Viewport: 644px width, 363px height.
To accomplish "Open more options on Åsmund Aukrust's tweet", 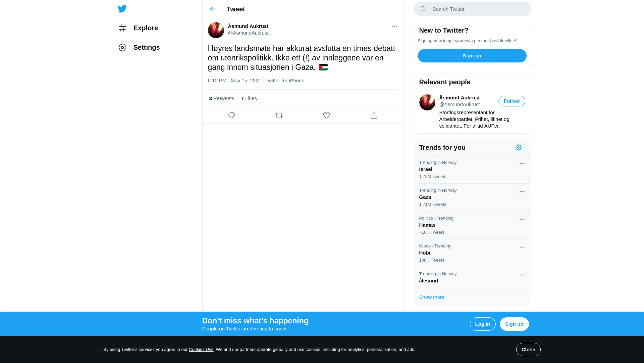I will point(394,26).
